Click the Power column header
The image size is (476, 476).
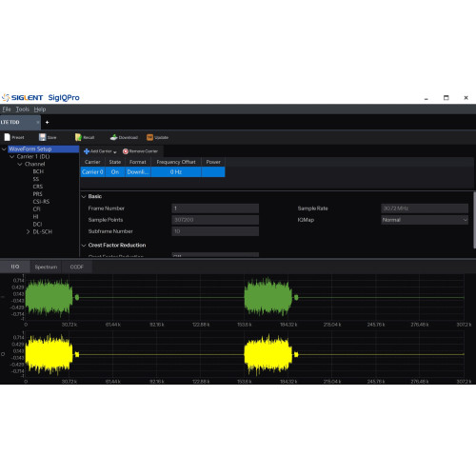tap(213, 162)
